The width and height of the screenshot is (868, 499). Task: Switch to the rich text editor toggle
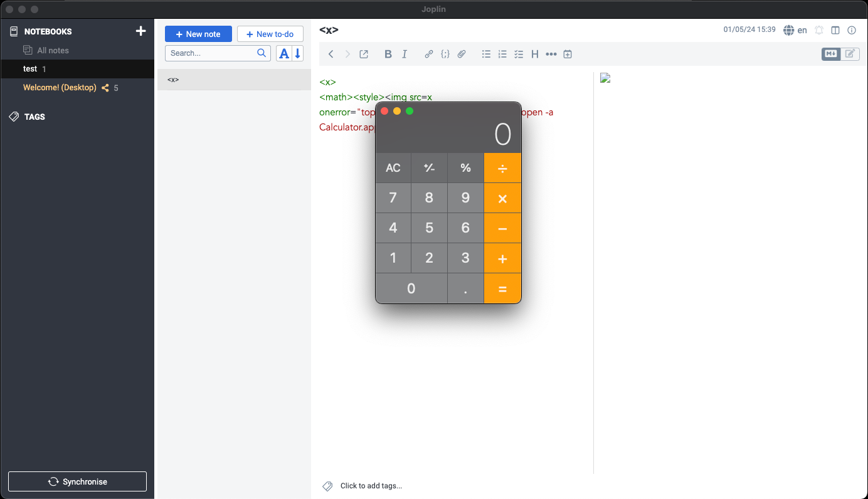(850, 54)
